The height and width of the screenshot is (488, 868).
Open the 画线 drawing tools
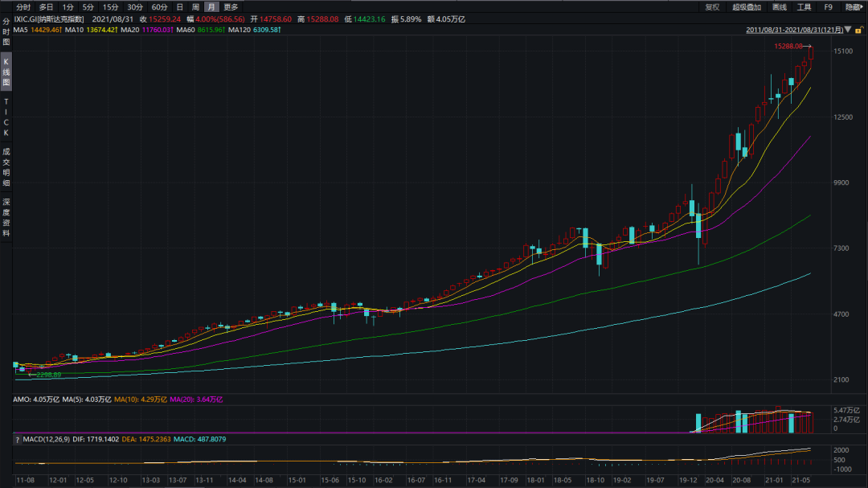[780, 7]
